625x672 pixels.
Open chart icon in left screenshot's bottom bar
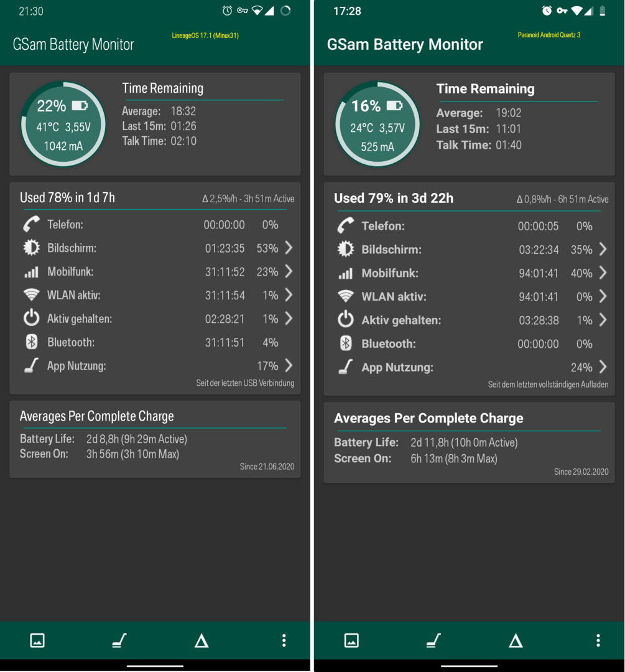coord(37,640)
